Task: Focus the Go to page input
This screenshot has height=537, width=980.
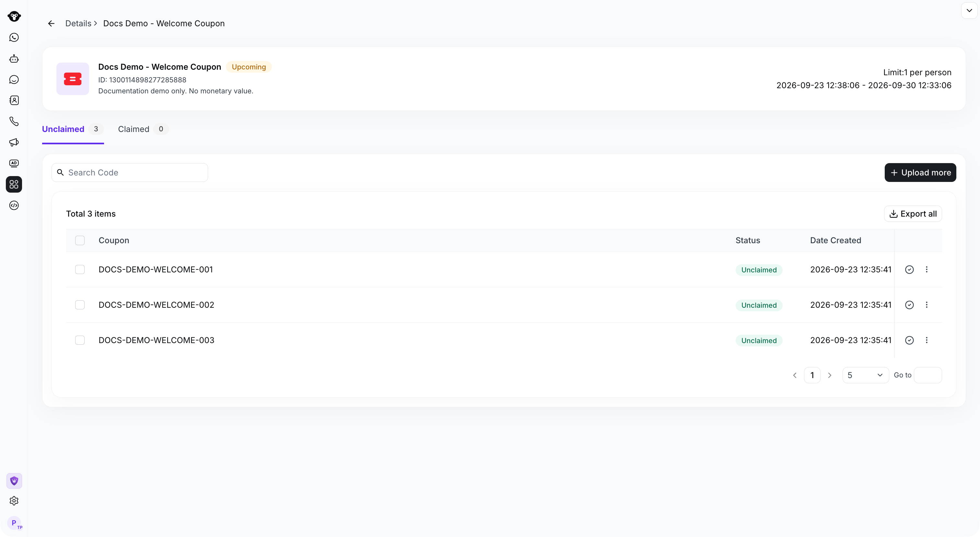Action: tap(928, 375)
